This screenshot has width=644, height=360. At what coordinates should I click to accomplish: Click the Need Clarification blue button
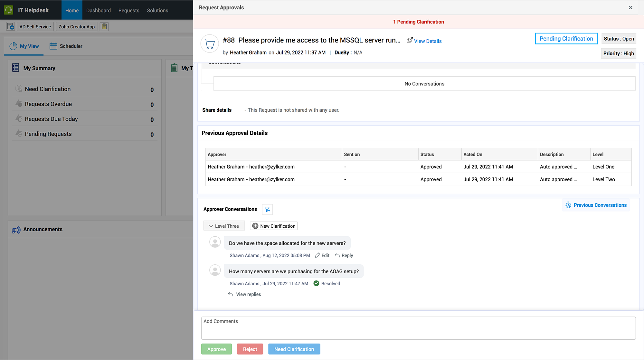click(x=294, y=349)
